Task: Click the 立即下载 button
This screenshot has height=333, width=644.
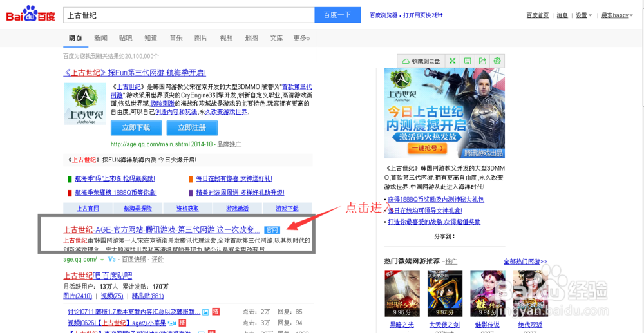Action: pos(136,128)
